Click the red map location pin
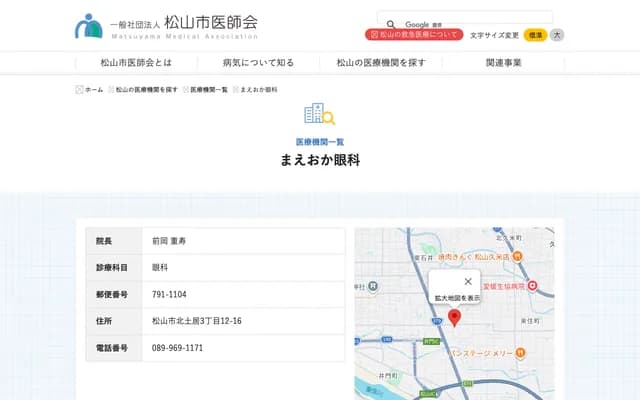Image resolution: width=640 pixels, height=400 pixels. tap(454, 318)
